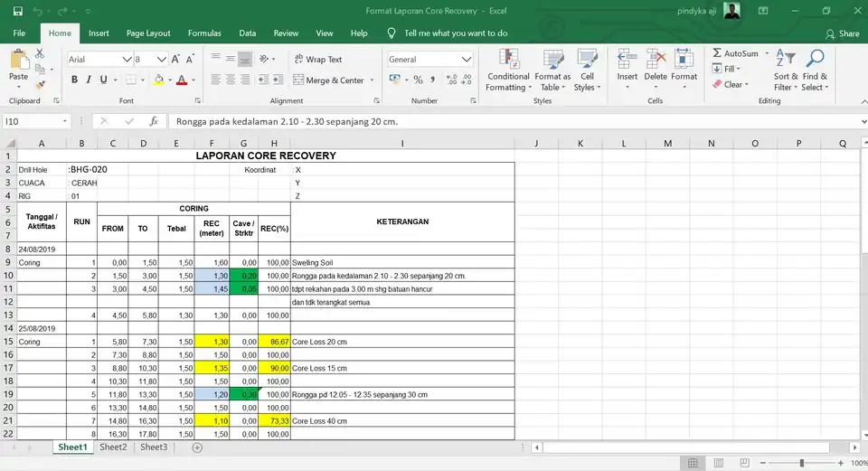Click the Fill button
Screen dimensions: 868x471
coord(726,69)
